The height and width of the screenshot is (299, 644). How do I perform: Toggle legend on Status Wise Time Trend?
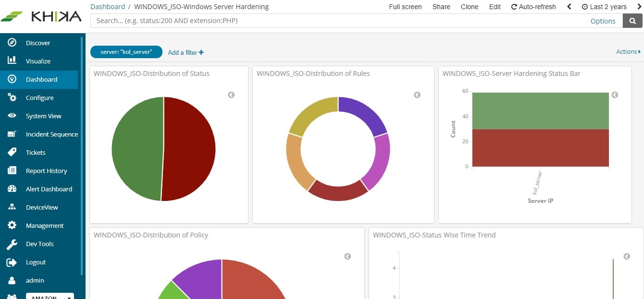point(627,256)
